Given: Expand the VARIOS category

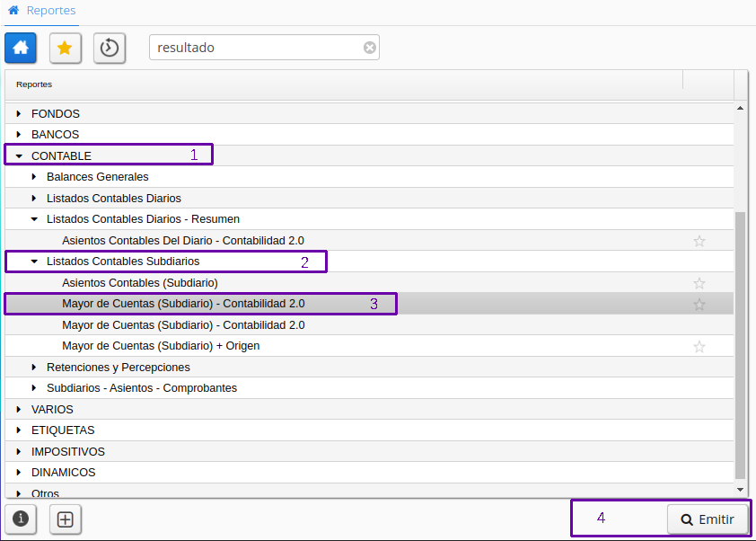Looking at the screenshot, I should (x=18, y=409).
